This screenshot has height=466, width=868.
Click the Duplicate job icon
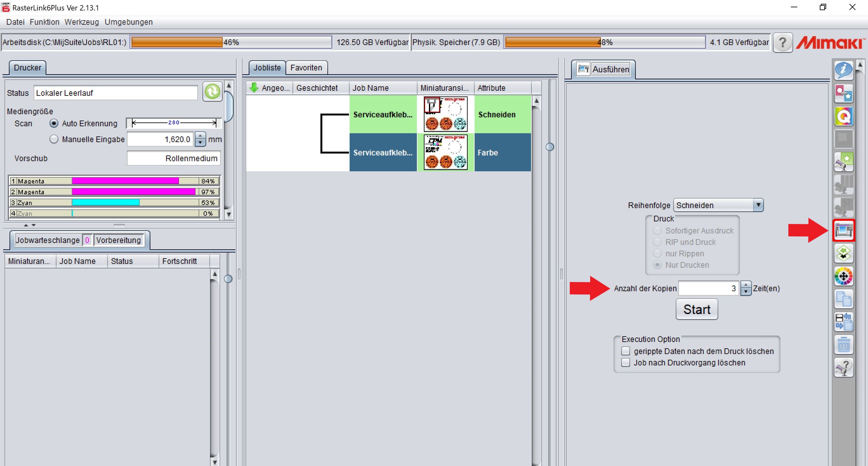[843, 299]
